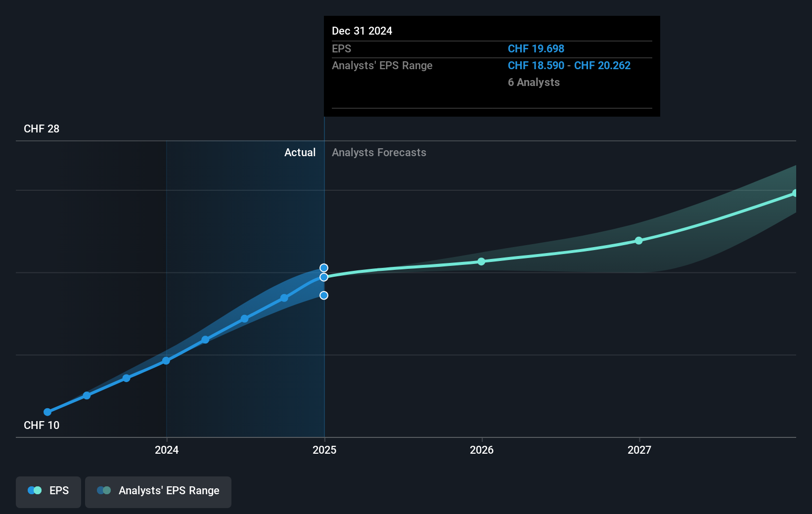The height and width of the screenshot is (514, 812).
Task: Toggle the Analysts' EPS Range legend
Action: tap(158, 492)
